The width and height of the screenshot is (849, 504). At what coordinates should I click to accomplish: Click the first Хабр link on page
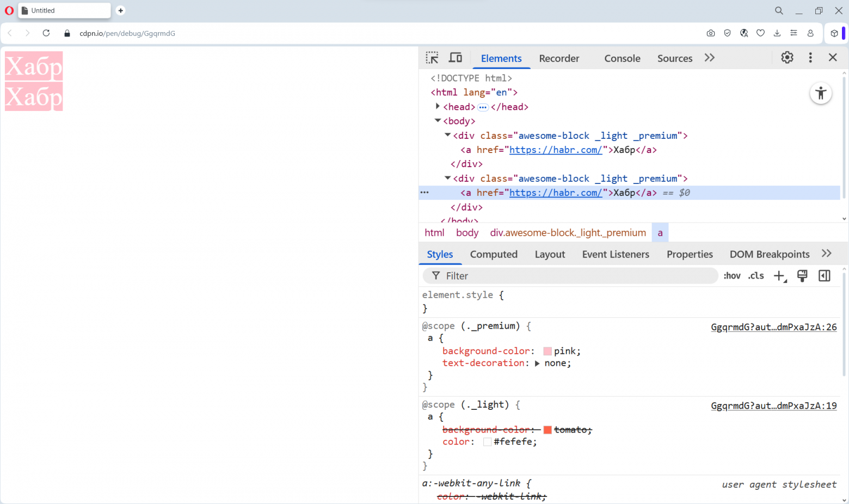click(x=34, y=66)
